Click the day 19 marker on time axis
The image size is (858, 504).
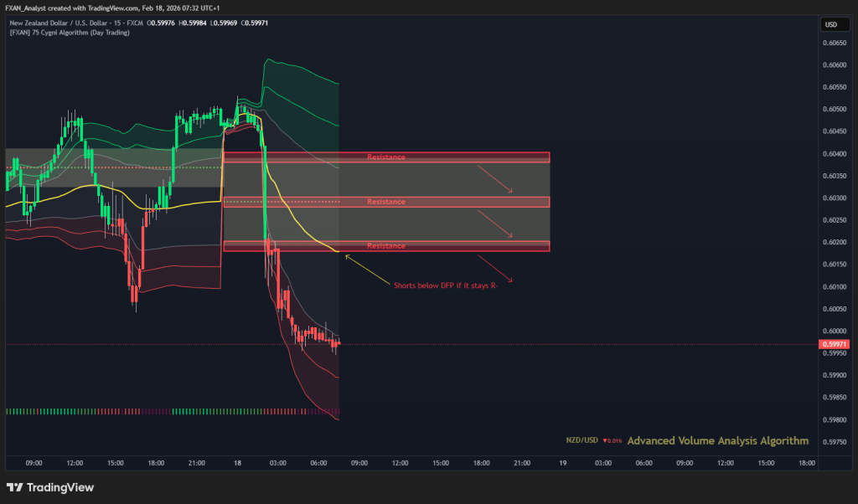pyautogui.click(x=562, y=462)
